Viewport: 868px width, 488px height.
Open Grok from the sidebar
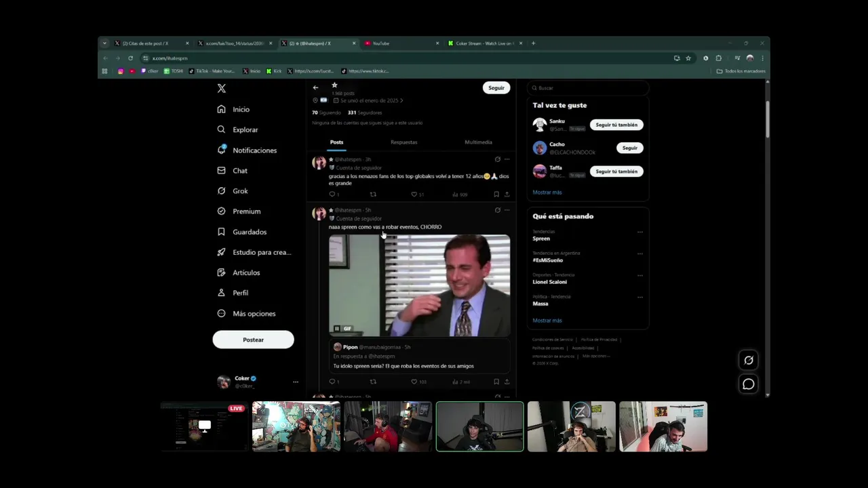point(233,191)
